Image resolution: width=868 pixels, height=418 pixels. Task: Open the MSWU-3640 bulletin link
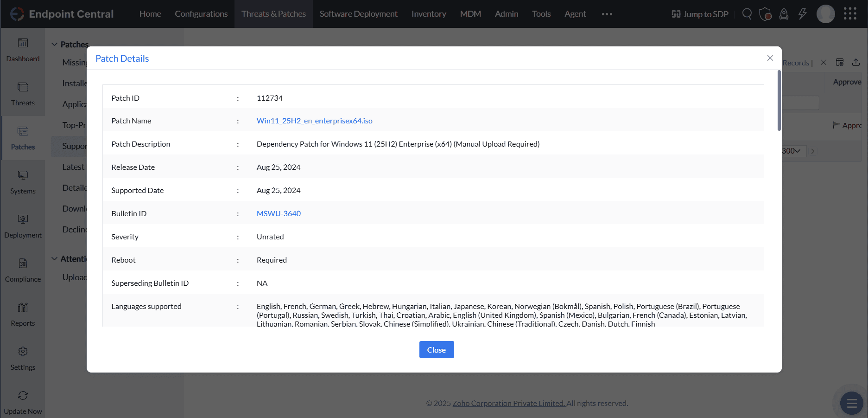(279, 213)
